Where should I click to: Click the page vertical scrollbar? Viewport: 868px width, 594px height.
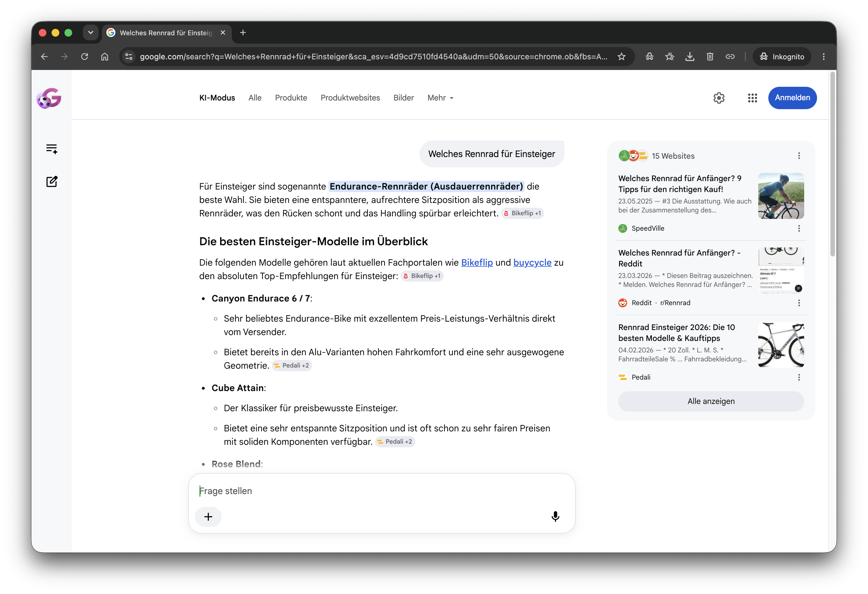[832, 164]
